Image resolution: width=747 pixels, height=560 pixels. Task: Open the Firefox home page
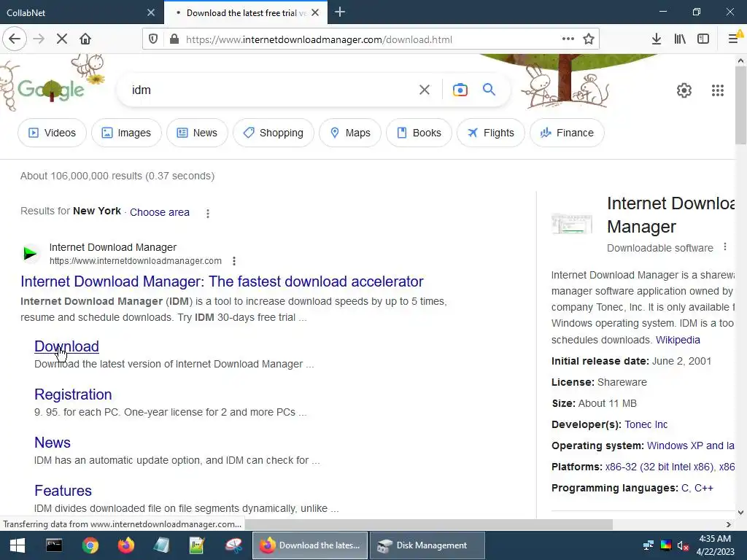pyautogui.click(x=85, y=39)
